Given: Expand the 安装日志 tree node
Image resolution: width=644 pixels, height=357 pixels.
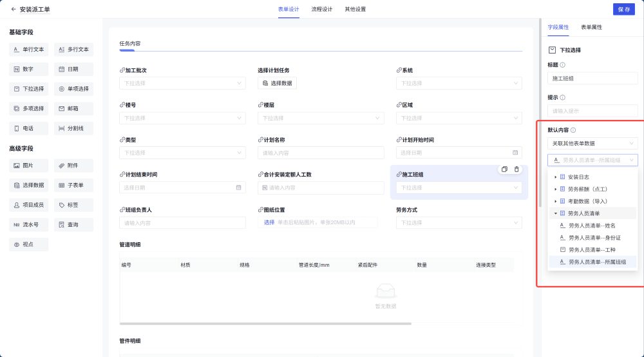Looking at the screenshot, I should tap(556, 177).
